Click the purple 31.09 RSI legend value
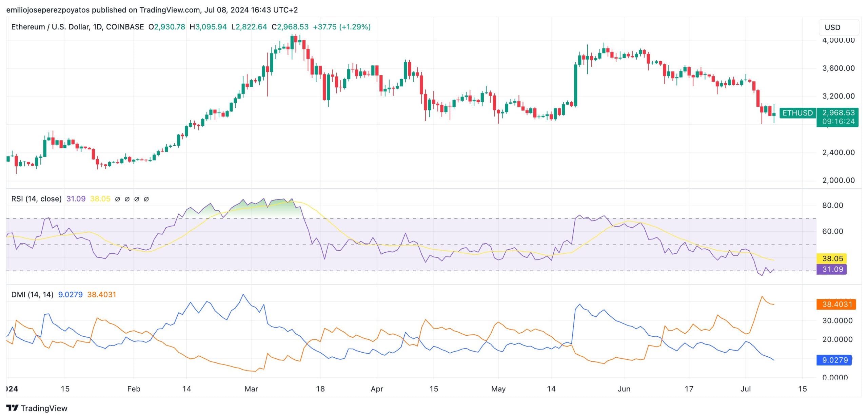Screen dimensions: 868x419 (76, 199)
